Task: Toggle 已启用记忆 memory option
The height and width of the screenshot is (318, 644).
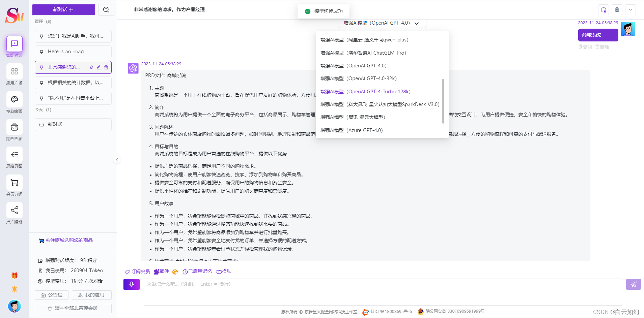Action: click(x=197, y=272)
